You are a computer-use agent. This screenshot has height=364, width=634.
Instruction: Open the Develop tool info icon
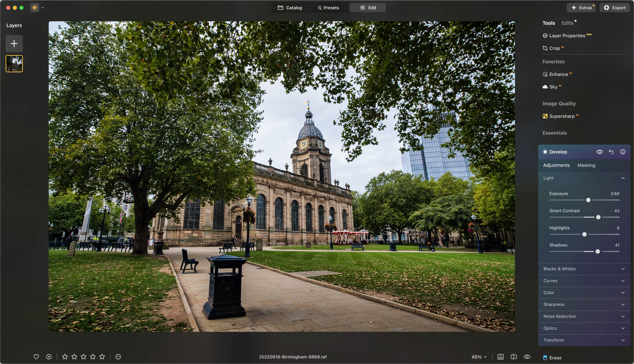[623, 152]
